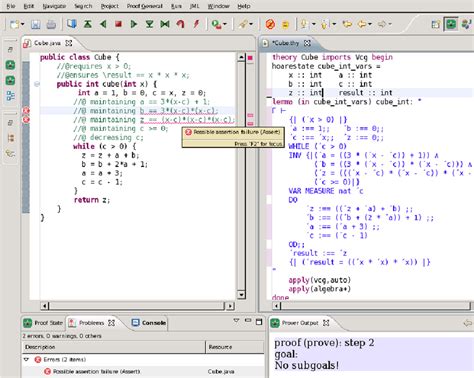Click the green right arrow next-step icon
Image resolution: width=474 pixels, height=378 pixels.
134,24
